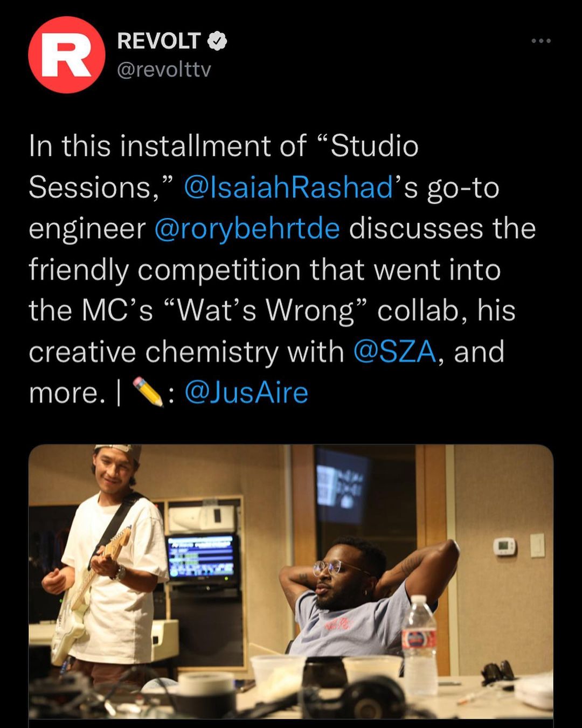Tap the @SZA mention

[x=394, y=352]
